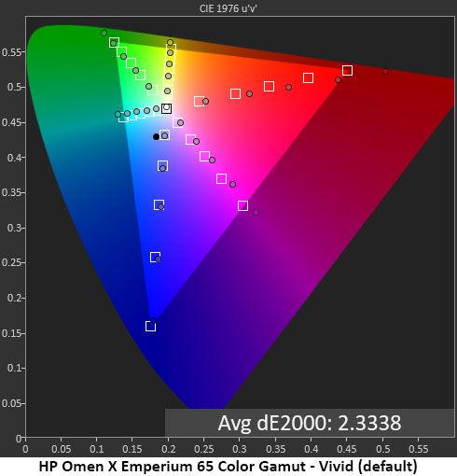
Task: Click the 0.5 label on horizontal axis
Action: (382, 449)
